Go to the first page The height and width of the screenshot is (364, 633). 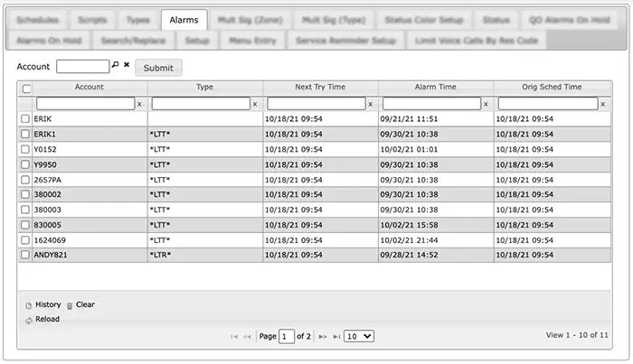234,337
